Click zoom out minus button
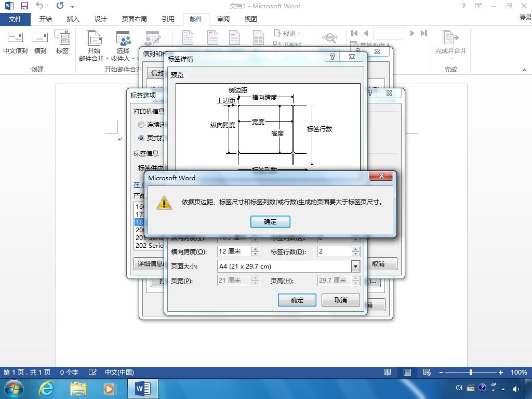Screen dimensions: 532x399 pyautogui.click(x=441, y=372)
